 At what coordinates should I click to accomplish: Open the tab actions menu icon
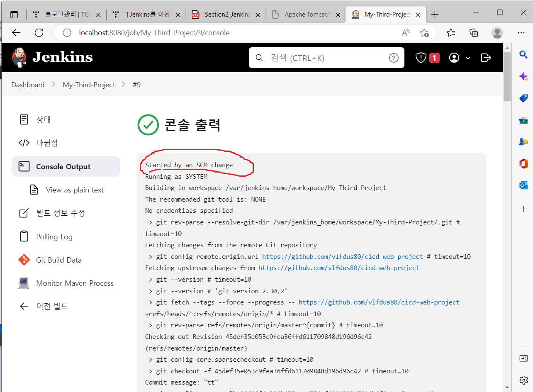(14, 15)
